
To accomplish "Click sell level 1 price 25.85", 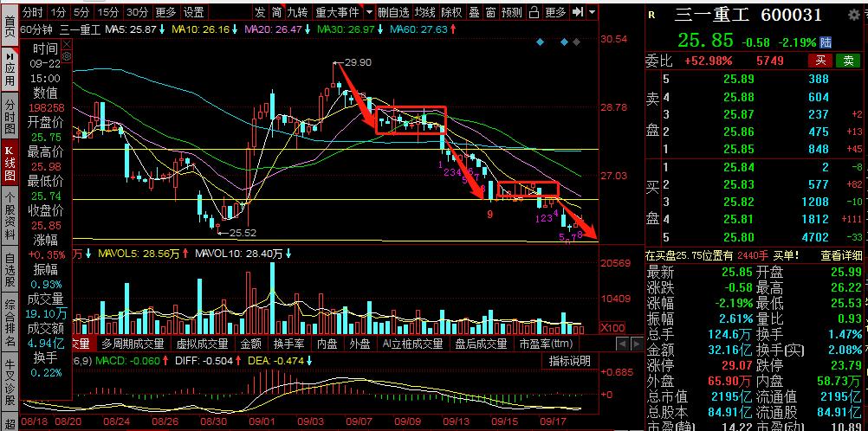I will [x=738, y=148].
